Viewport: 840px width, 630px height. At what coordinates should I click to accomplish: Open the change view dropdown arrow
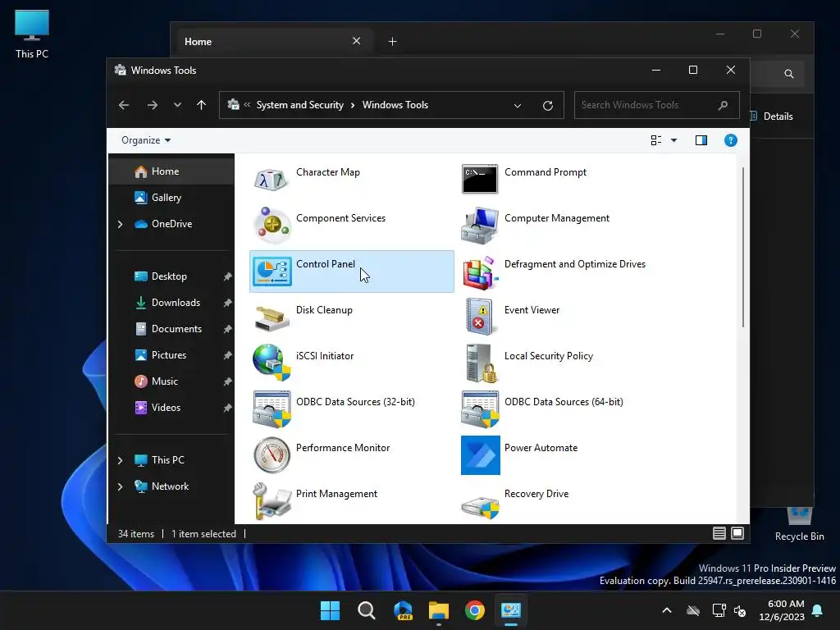(674, 140)
